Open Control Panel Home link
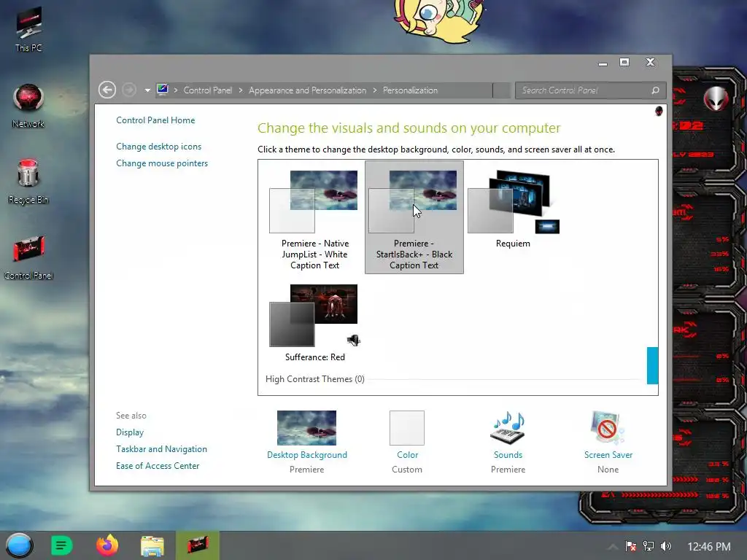The height and width of the screenshot is (560, 747). click(x=155, y=120)
